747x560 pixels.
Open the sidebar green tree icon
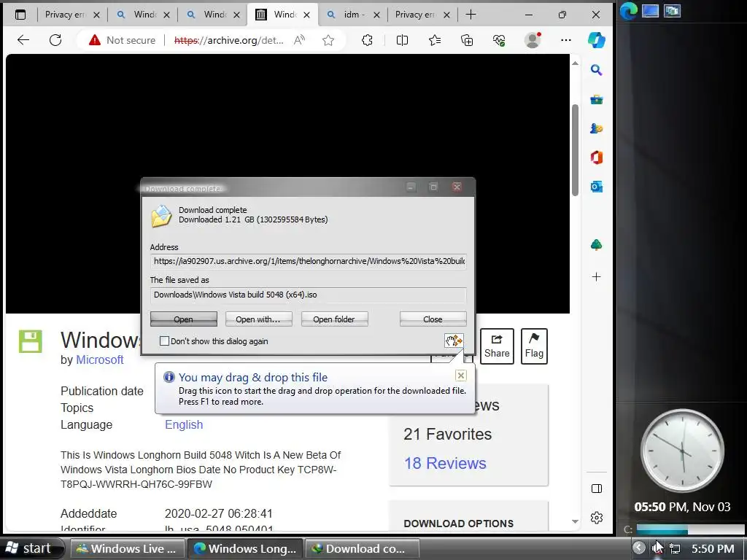pos(596,245)
